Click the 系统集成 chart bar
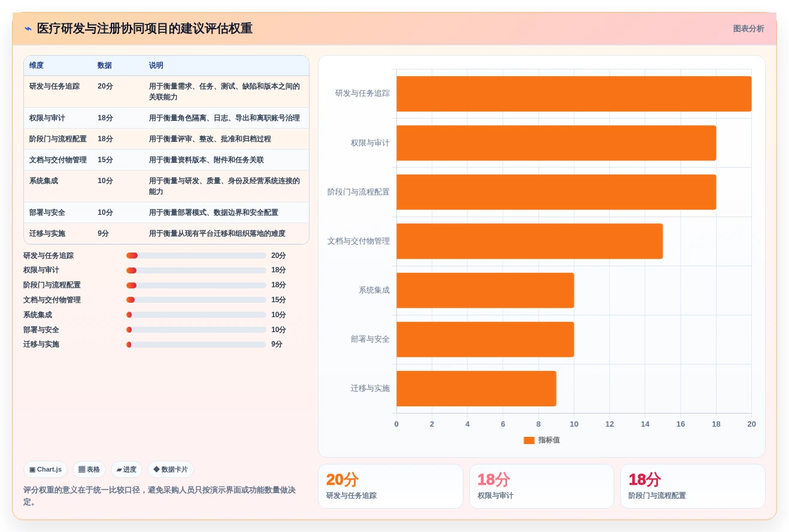Viewport: 789px width, 532px height. [485, 290]
